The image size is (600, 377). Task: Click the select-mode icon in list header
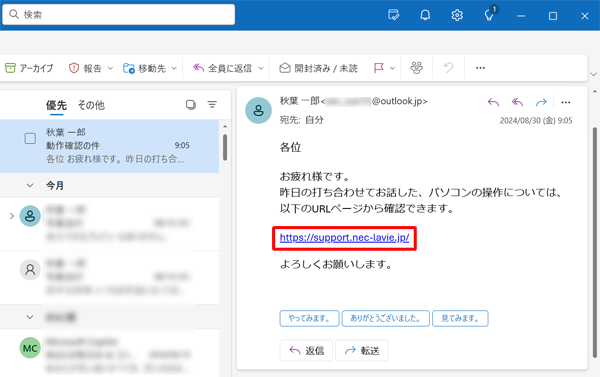click(191, 104)
